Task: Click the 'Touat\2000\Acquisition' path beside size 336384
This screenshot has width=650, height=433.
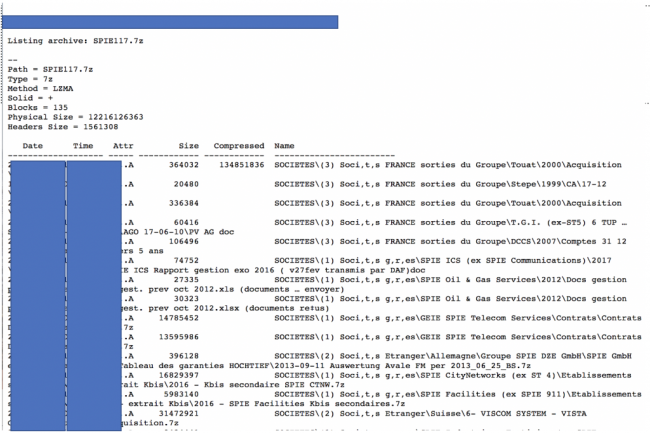Action: (x=448, y=203)
